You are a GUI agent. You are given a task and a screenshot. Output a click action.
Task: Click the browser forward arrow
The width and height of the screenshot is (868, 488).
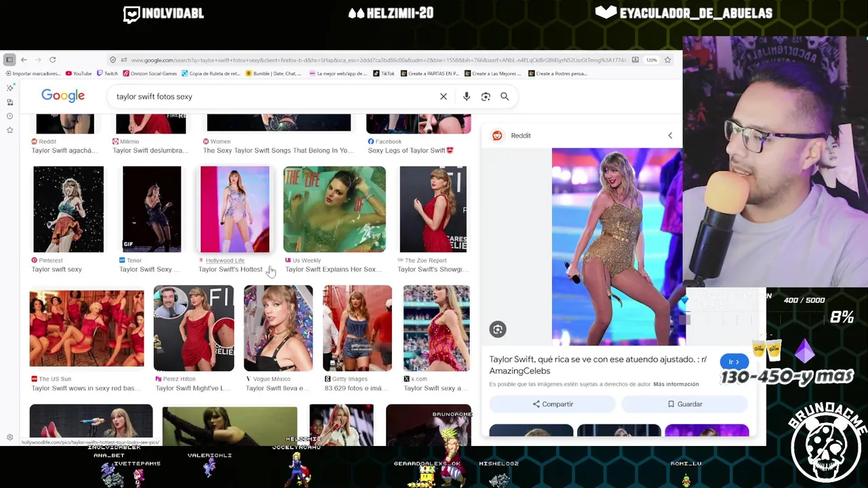[x=38, y=60]
